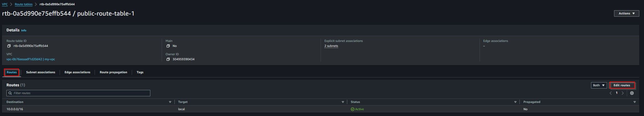The height and width of the screenshot is (116, 644).
Task: Expand the Both filter dropdown
Action: (x=599, y=85)
